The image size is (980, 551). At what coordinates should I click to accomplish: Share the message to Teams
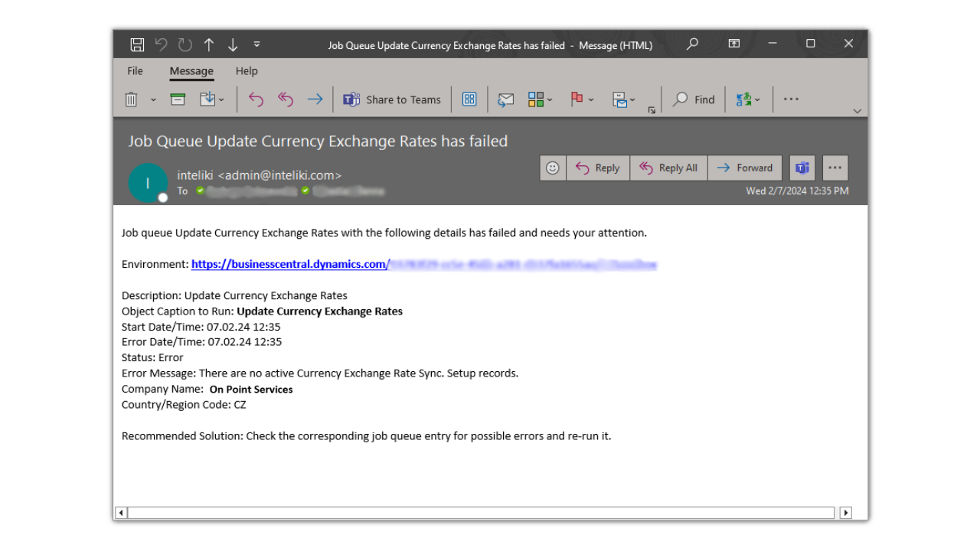[392, 99]
